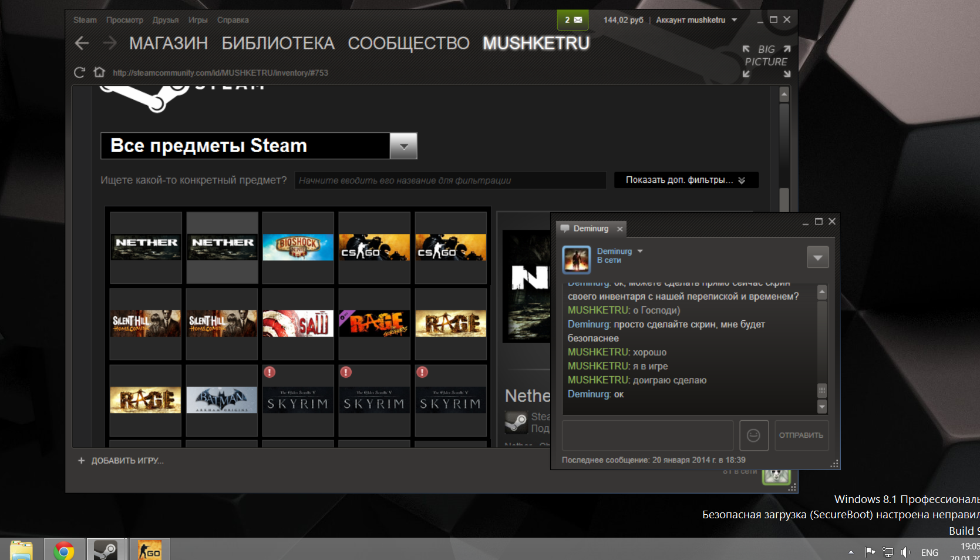Expand 'Показать доп. фильтры...' filters
Viewport: 980px width, 560px height.
(x=686, y=180)
